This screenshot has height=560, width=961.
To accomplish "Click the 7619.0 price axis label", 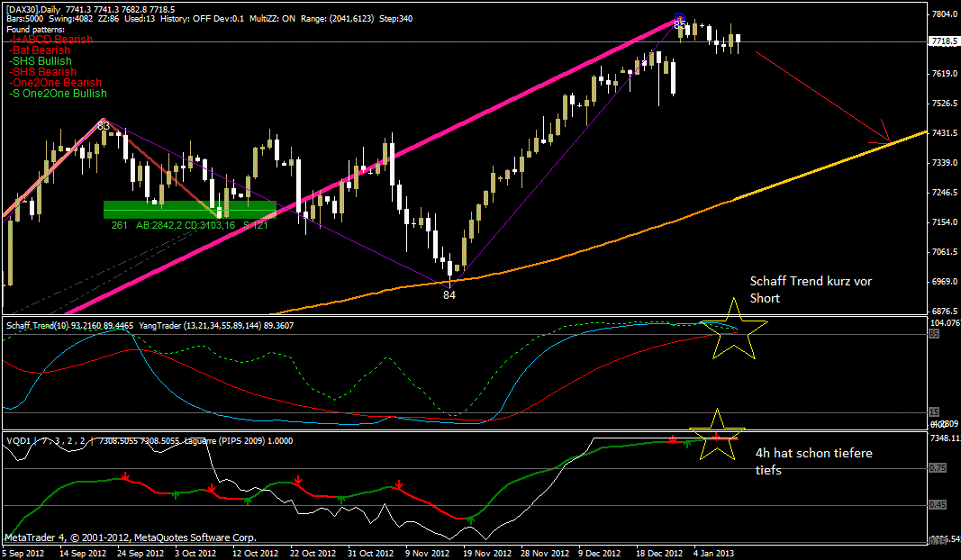I will pos(944,74).
